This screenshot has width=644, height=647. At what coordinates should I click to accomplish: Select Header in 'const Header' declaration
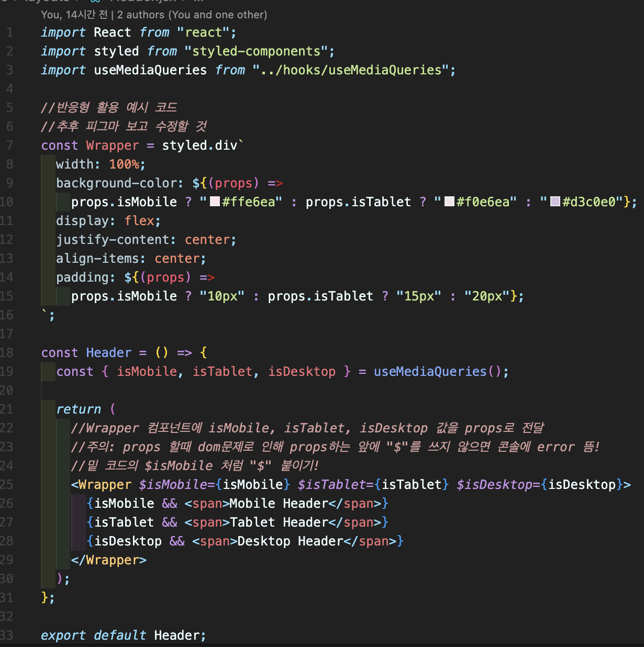click(108, 353)
